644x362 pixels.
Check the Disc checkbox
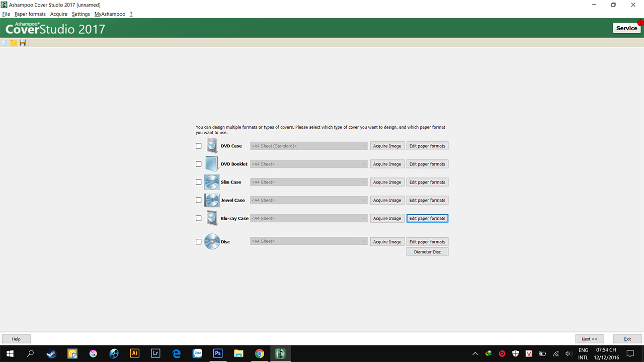198,242
